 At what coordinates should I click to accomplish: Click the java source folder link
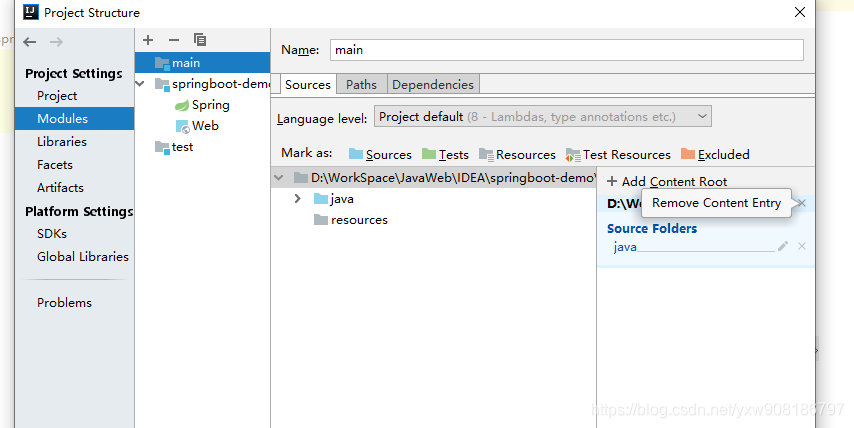click(625, 247)
